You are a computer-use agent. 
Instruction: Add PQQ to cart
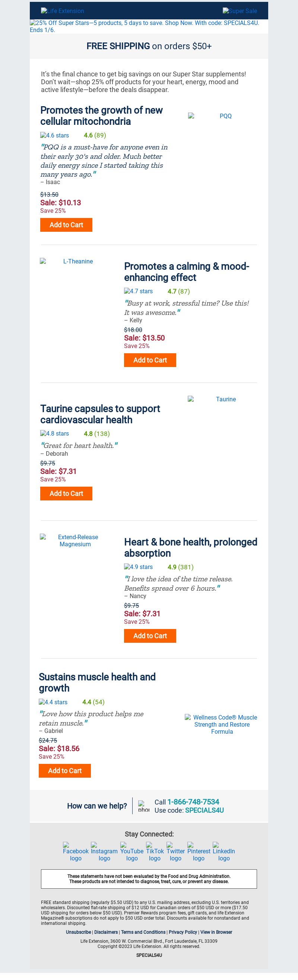pyautogui.click(x=66, y=225)
